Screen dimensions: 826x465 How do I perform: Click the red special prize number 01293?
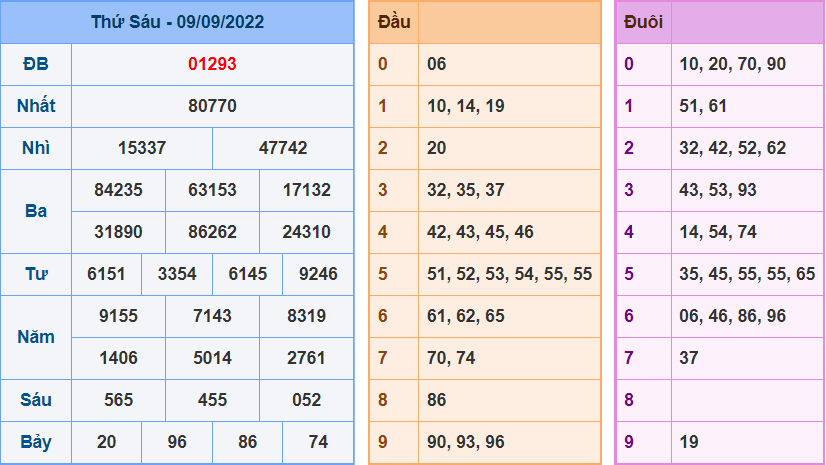[x=212, y=64]
